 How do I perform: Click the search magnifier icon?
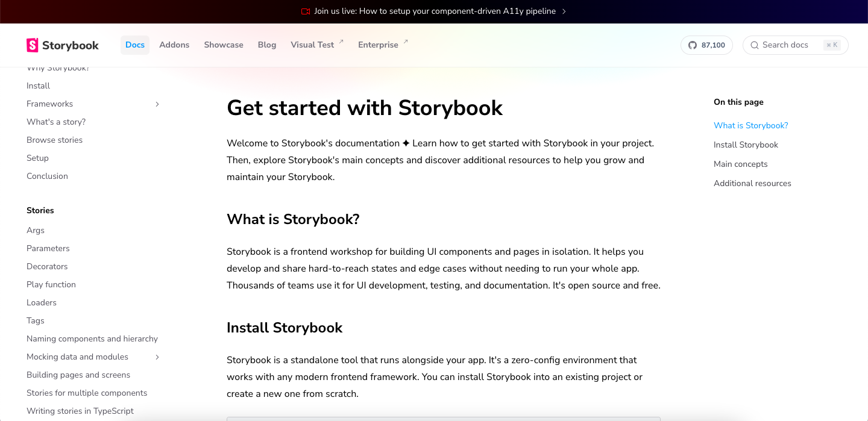coord(754,45)
